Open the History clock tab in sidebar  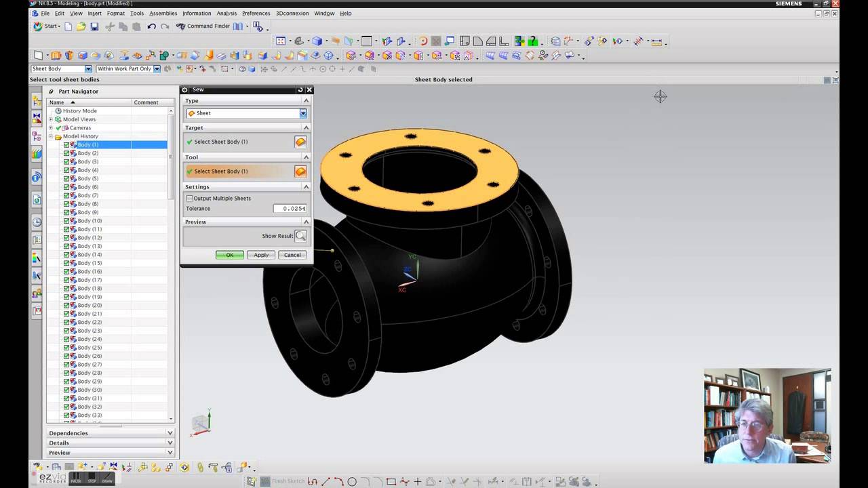37,222
